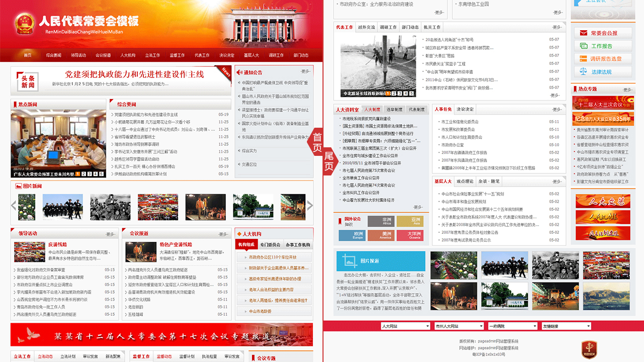644x362 pixels.
Task: Switch focus news slideshow to slide 3
Action: [x=90, y=174]
